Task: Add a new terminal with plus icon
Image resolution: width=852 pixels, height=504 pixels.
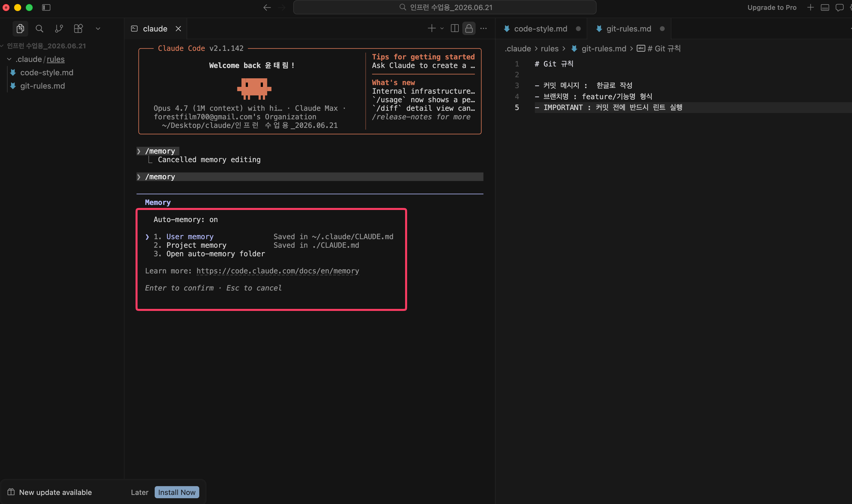Action: tap(432, 28)
